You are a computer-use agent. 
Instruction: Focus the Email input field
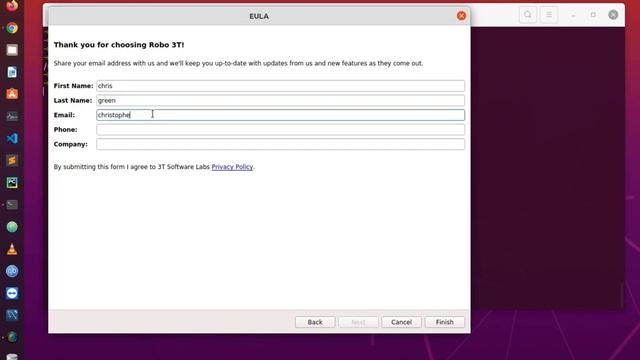coord(280,115)
